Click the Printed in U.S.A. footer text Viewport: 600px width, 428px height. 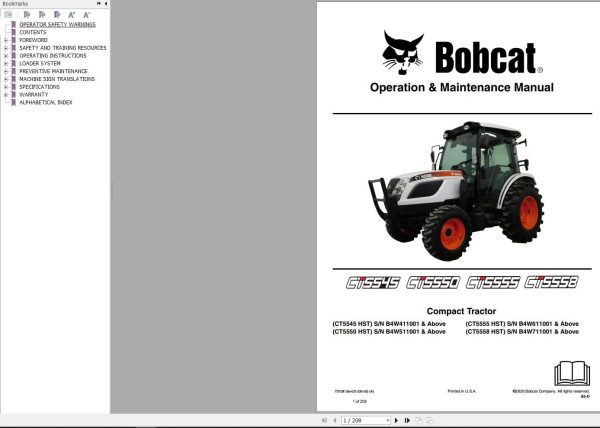pos(462,391)
